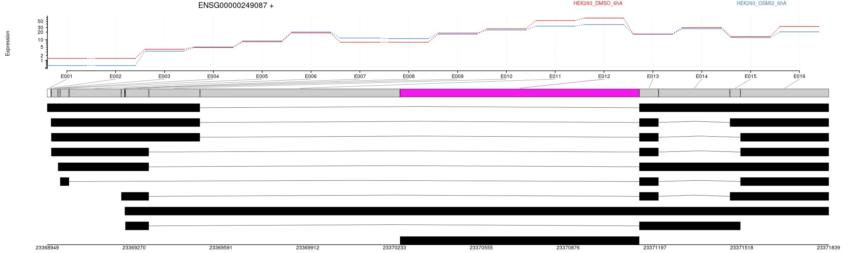Viewport: 868px width, 253px height.
Task: Click y-axis tick value 2
Action: click(42, 56)
